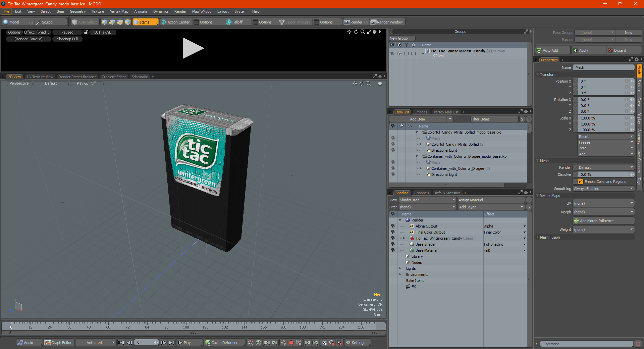Jump to last frame in transport
The height and width of the screenshot is (349, 644).
pos(171,343)
